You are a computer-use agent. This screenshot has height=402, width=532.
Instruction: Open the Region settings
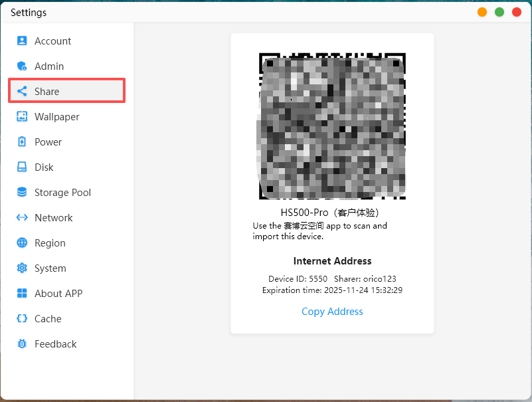(67, 243)
